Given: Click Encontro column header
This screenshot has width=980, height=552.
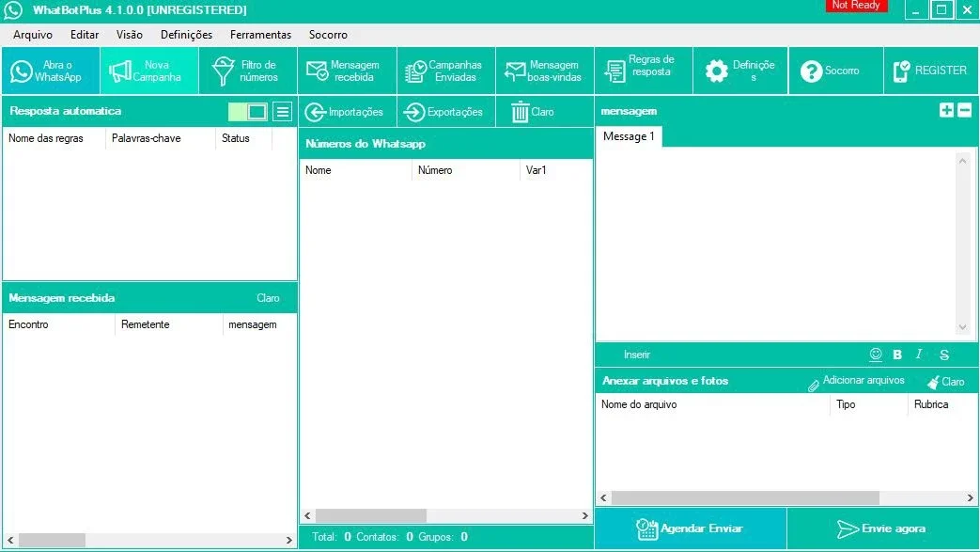Looking at the screenshot, I should pyautogui.click(x=59, y=324).
